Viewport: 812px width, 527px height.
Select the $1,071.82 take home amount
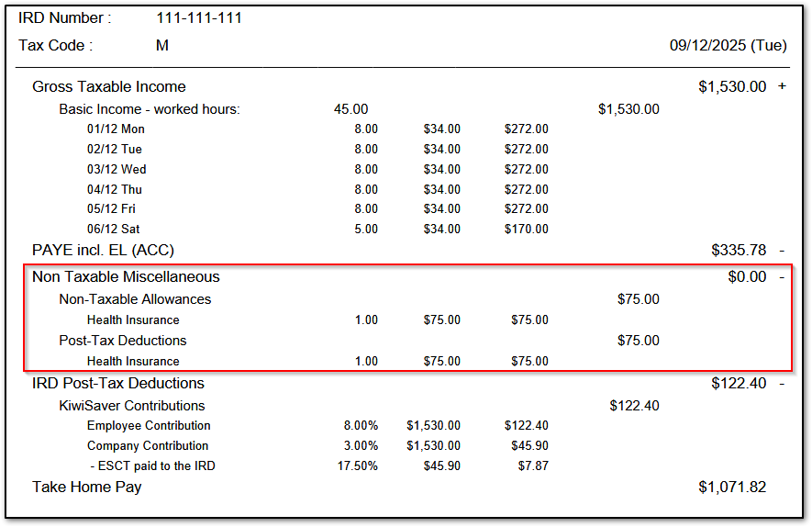pyautogui.click(x=731, y=487)
